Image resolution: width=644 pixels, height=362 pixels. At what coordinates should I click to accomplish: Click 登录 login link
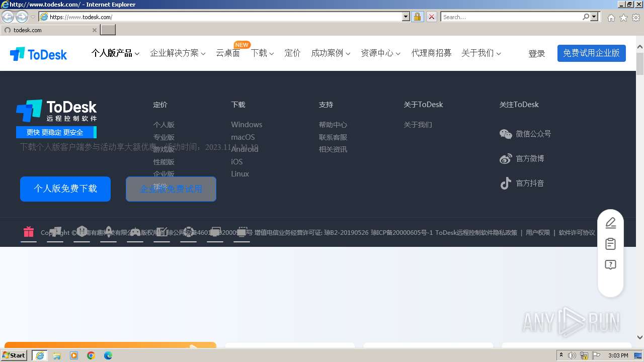(536, 53)
